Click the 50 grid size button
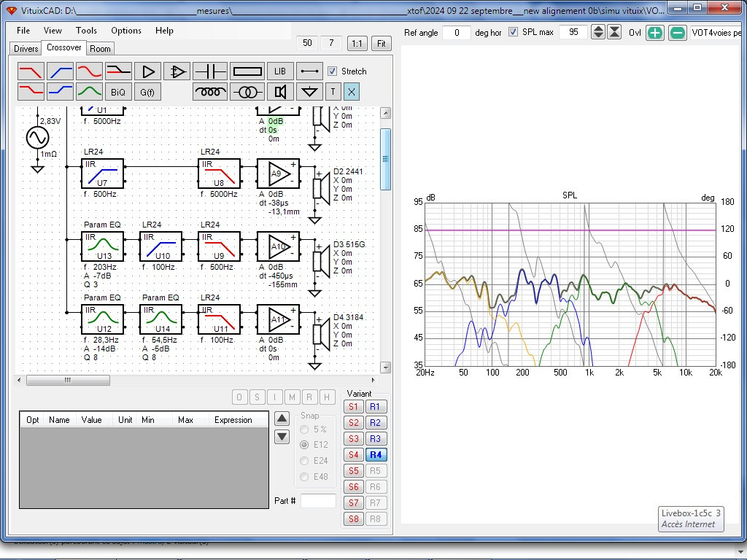The height and width of the screenshot is (560, 747). click(307, 43)
